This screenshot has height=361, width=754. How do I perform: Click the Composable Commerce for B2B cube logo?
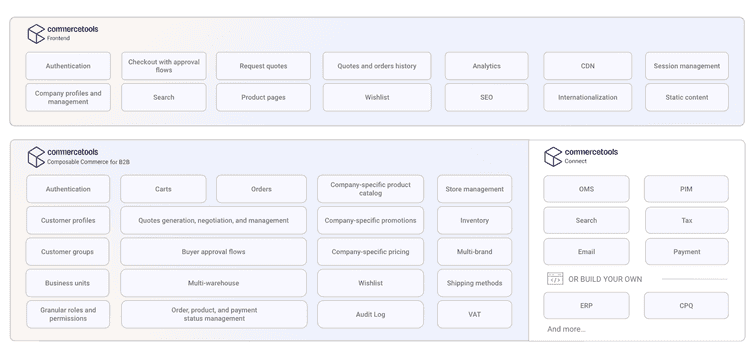(36, 157)
